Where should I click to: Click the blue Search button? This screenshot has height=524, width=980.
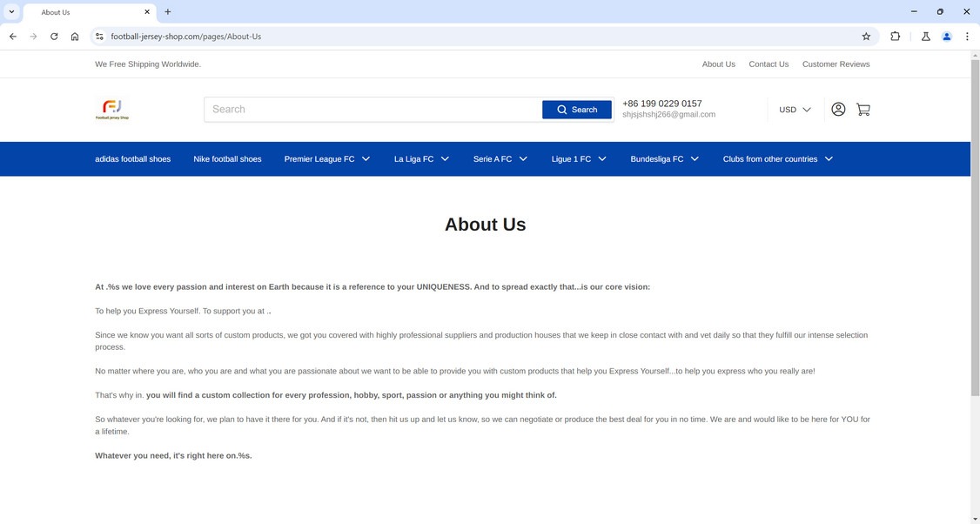(576, 110)
